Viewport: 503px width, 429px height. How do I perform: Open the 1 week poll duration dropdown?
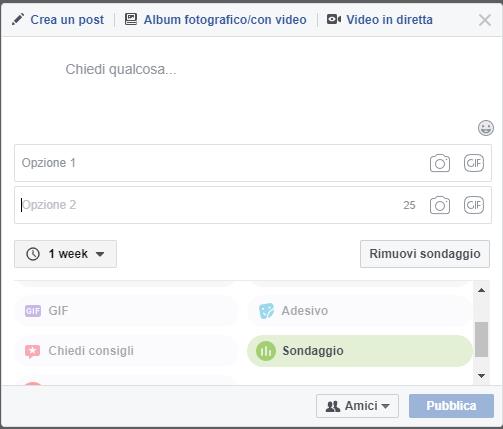coord(65,254)
